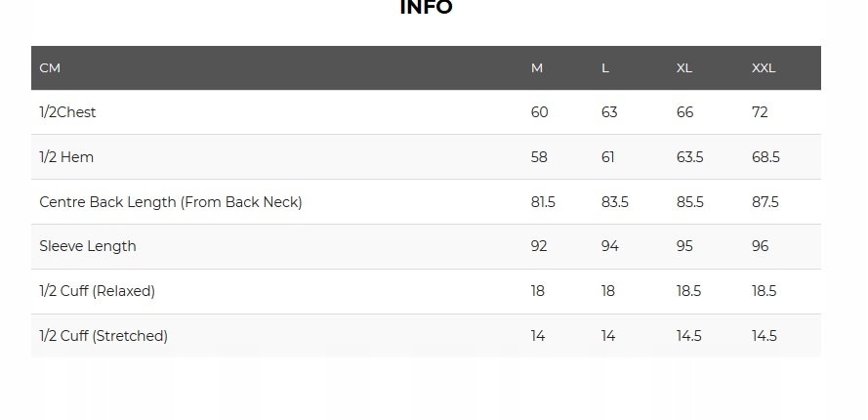
Task: Click the 1/2 Hem value 68.5
Action: click(765, 157)
